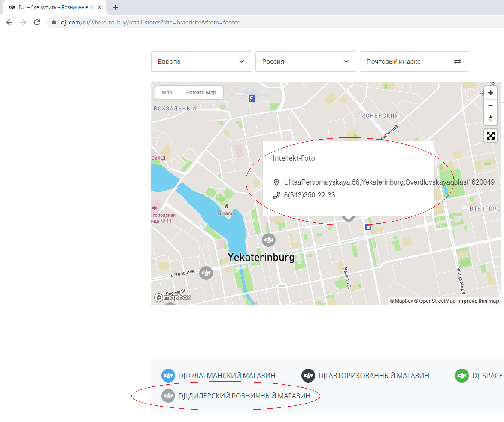
Task: Switch to Satellite Map view
Action: (201, 93)
